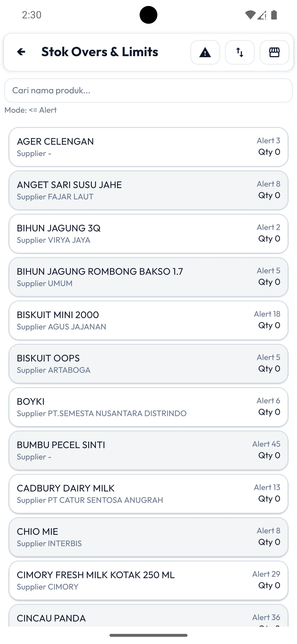The height and width of the screenshot is (644, 297).
Task: Open BIHUN JAGUNG 3Q entry
Action: click(148, 234)
